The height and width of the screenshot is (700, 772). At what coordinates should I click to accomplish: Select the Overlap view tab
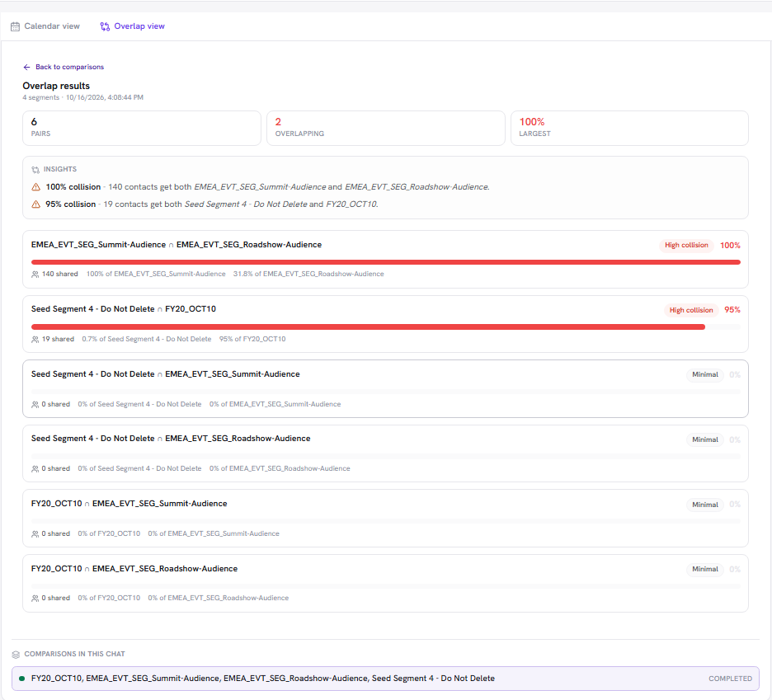click(133, 26)
